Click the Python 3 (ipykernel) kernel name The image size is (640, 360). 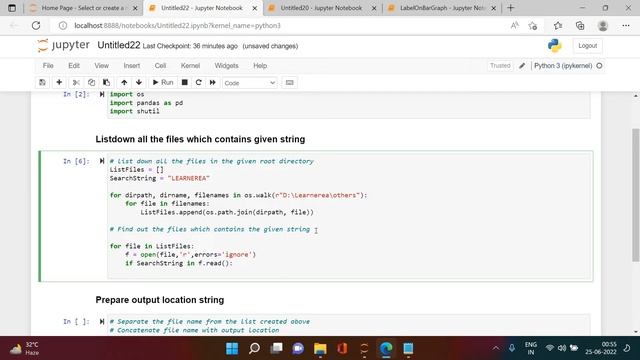pos(563,66)
